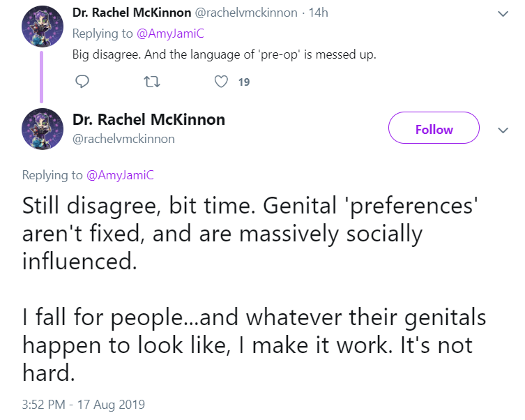Image resolution: width=525 pixels, height=420 pixels.
Task: Open @AmyJamiC link in main tweet
Action: (120, 175)
